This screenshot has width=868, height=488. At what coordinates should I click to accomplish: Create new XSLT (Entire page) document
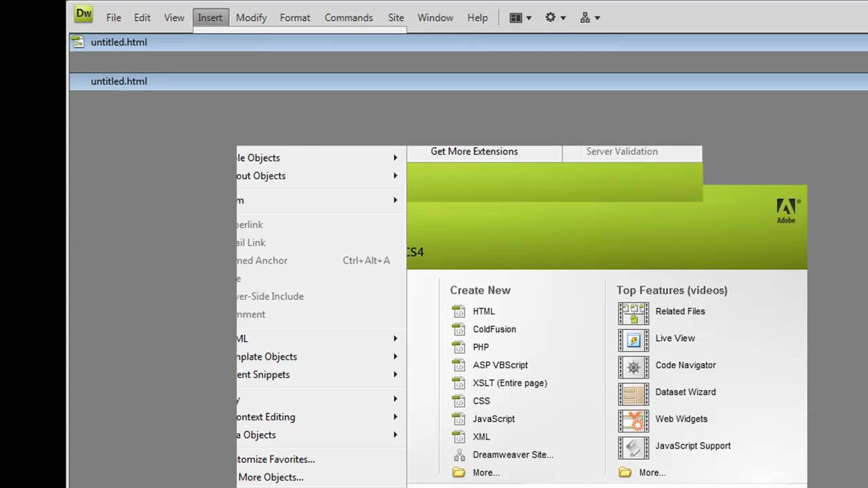coord(510,383)
